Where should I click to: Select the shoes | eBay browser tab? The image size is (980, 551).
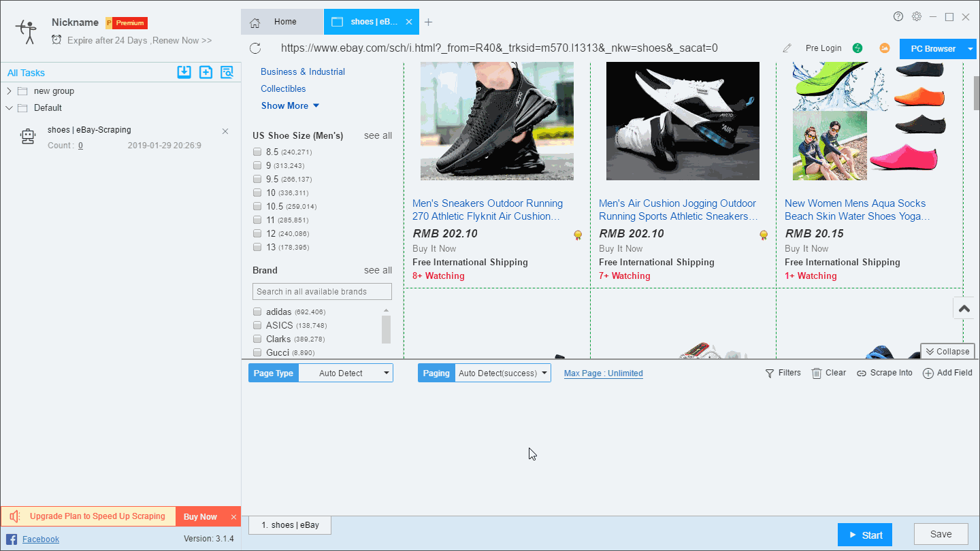pos(372,22)
